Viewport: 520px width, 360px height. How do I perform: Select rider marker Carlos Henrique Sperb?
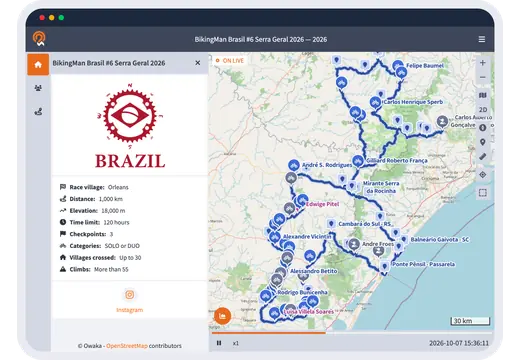[x=376, y=102]
